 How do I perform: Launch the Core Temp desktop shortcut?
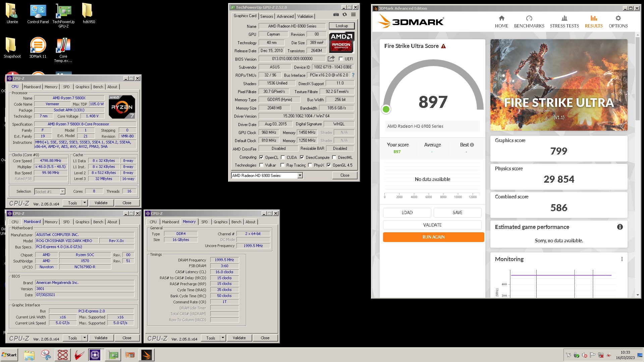coord(63,50)
